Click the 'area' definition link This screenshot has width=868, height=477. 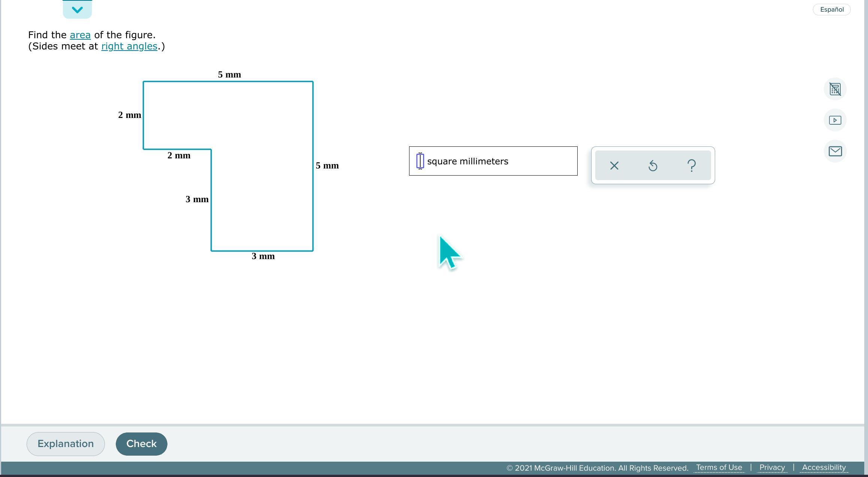point(80,35)
